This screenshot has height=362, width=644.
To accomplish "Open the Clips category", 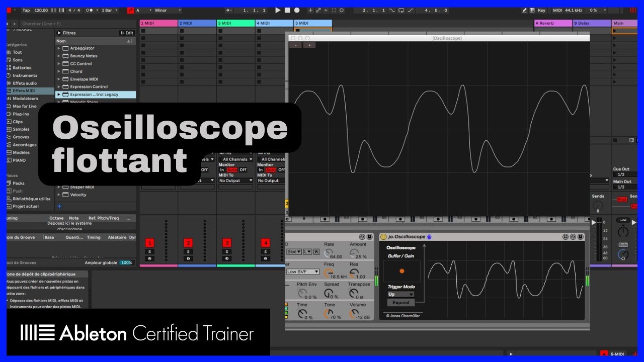I will click(x=18, y=122).
